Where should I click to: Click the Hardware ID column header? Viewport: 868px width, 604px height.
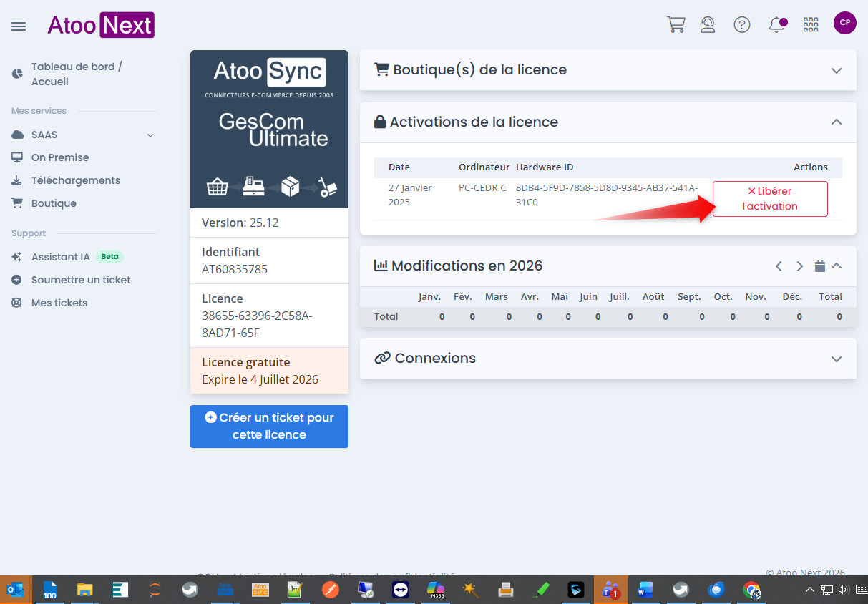(545, 167)
